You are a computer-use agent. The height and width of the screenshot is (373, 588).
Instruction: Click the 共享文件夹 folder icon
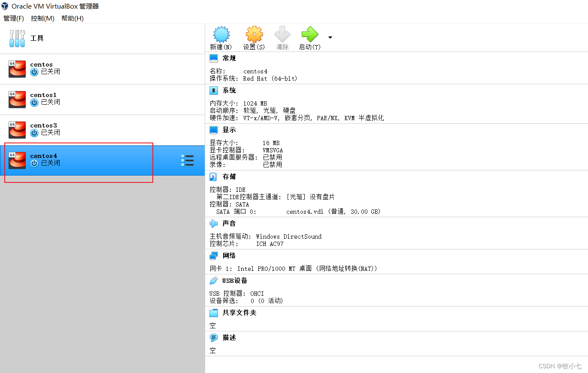click(x=214, y=313)
